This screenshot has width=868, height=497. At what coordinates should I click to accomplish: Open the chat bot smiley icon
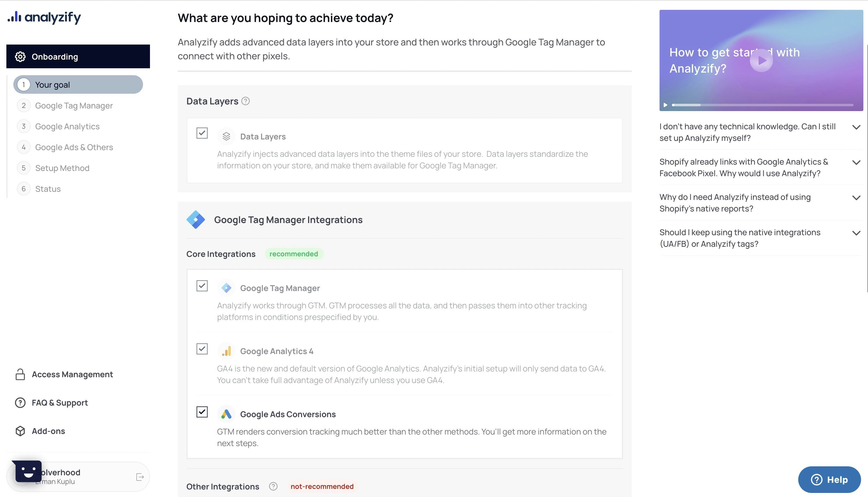(x=27, y=472)
